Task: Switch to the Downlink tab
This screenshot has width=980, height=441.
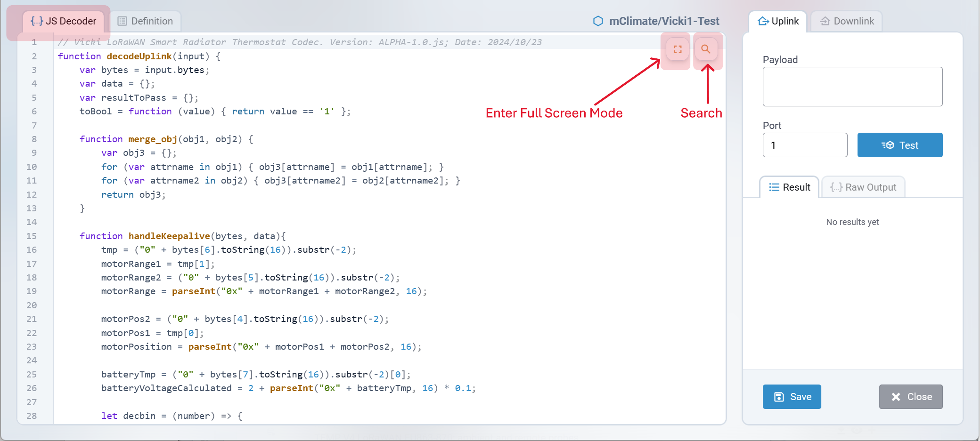Action: [x=847, y=21]
